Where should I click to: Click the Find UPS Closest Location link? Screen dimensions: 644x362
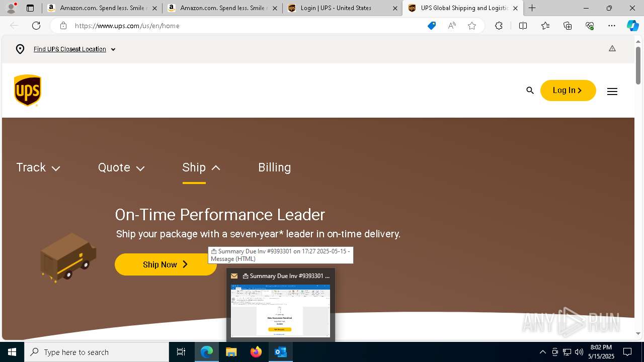(70, 49)
